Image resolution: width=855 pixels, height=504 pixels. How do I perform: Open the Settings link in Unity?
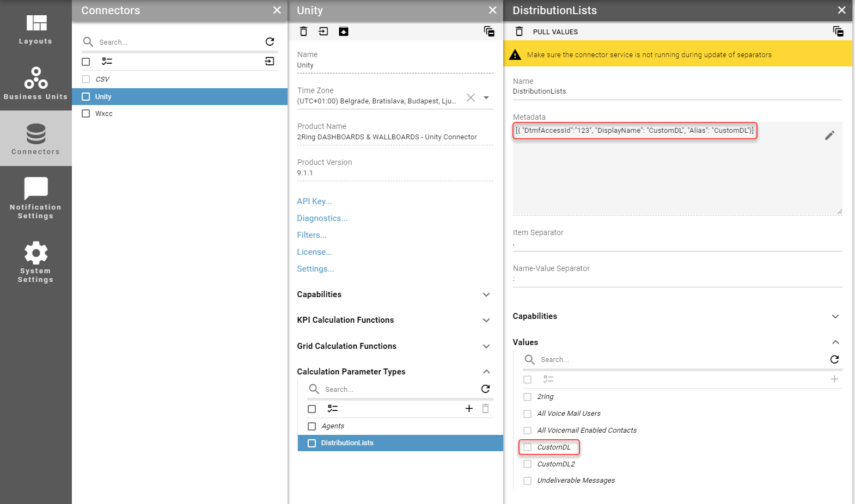tap(316, 269)
